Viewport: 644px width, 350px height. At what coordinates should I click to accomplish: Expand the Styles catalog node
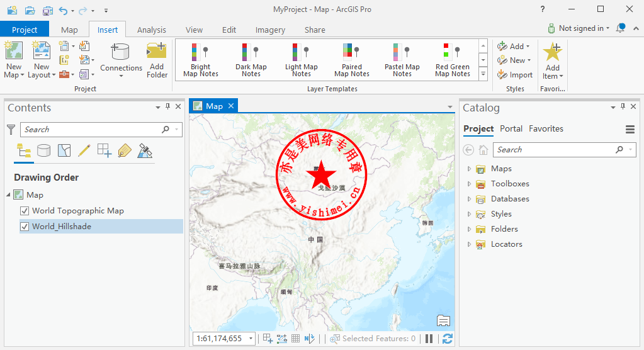pos(469,214)
